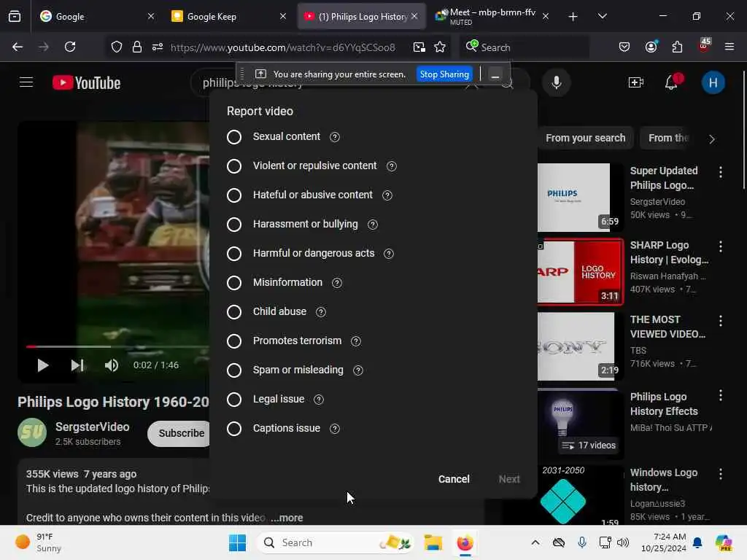Viewport: 747px width, 560px height.
Task: Open Firefox application menu
Action: click(x=729, y=47)
